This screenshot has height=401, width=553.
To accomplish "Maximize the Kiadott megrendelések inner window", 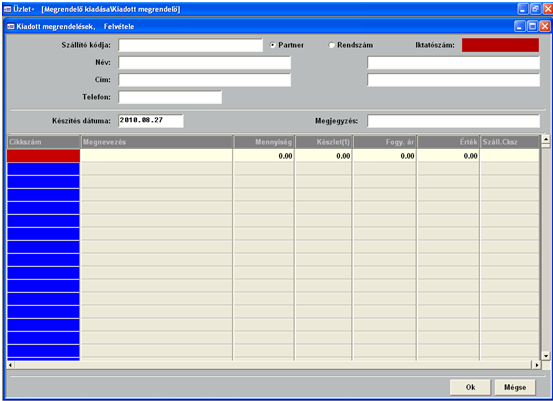I will click(x=532, y=26).
